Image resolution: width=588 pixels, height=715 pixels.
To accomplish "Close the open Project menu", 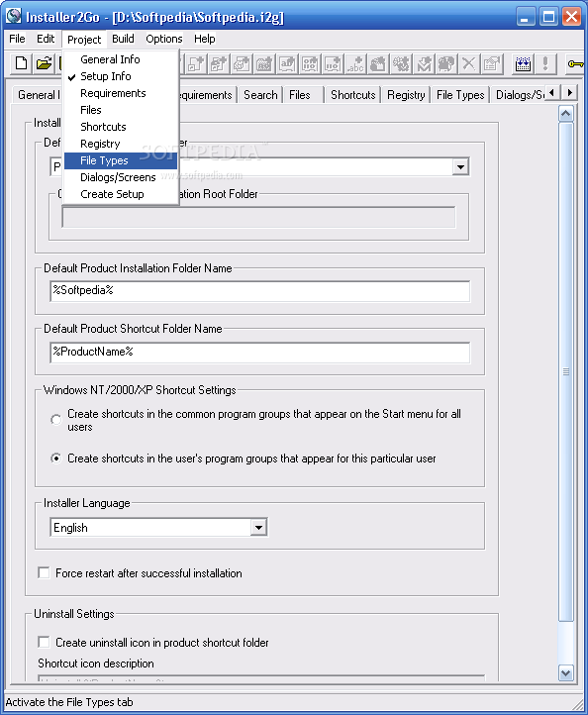I will [84, 40].
